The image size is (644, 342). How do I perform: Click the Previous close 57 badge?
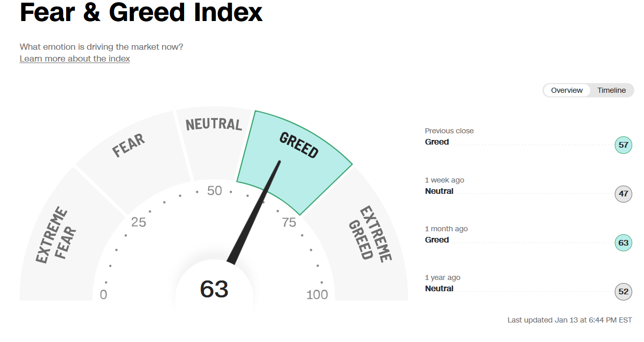(x=623, y=145)
